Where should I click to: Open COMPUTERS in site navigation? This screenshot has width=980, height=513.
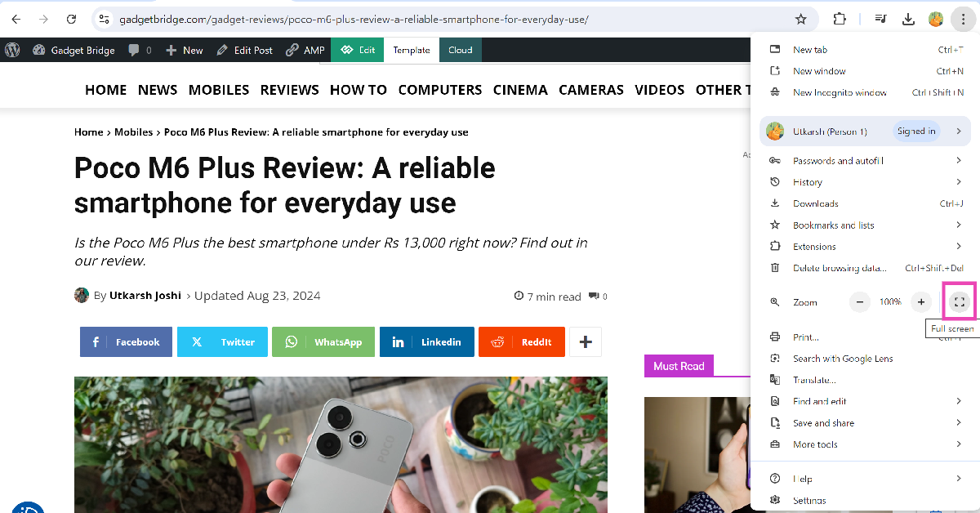tap(440, 90)
